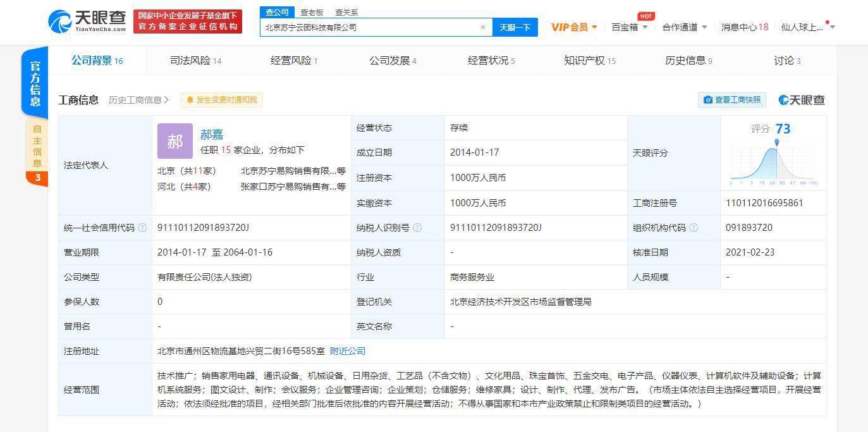Open help icon beside 纳税人识别号
Viewport: 868px width, 432px height.
tap(417, 228)
